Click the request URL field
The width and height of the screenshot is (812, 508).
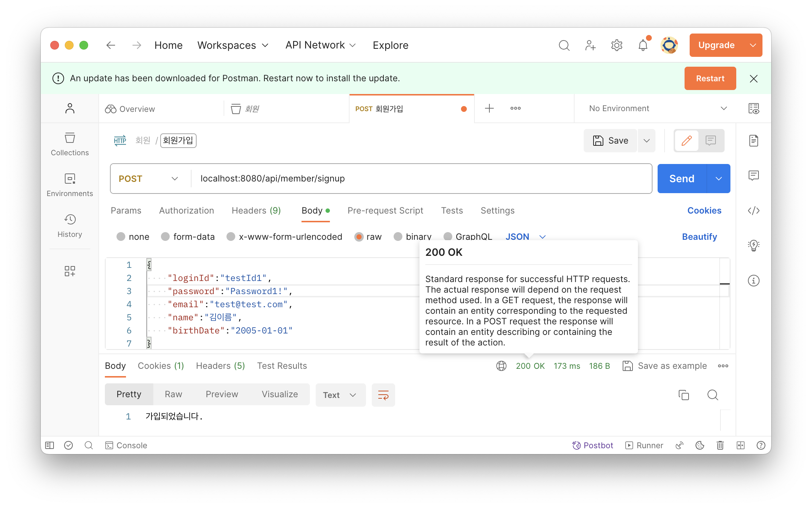click(x=419, y=179)
